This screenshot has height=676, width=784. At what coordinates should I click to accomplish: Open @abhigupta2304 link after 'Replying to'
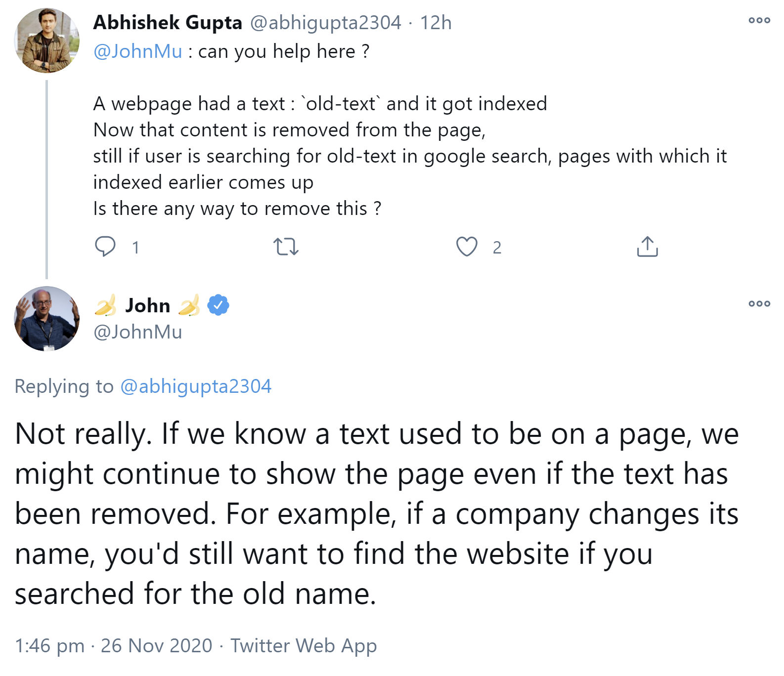tap(196, 386)
